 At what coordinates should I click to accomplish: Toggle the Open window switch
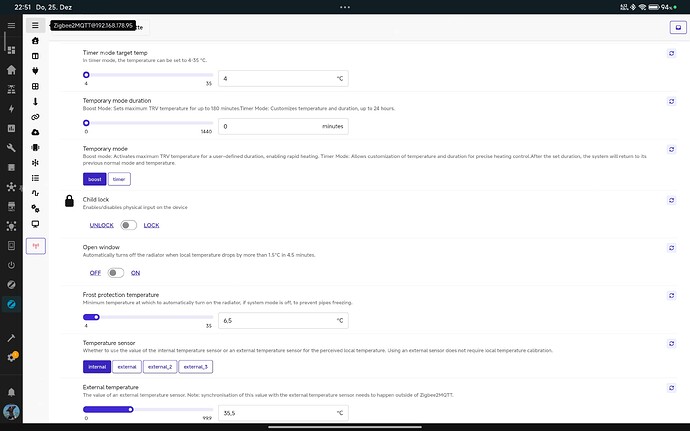point(116,273)
